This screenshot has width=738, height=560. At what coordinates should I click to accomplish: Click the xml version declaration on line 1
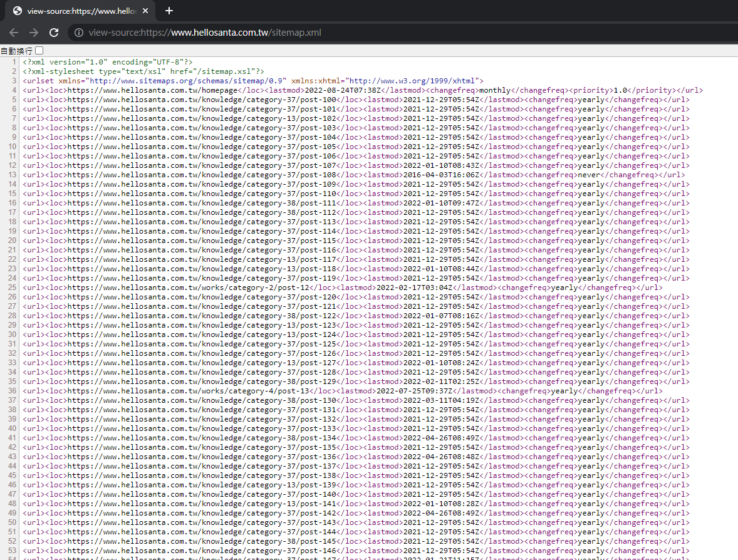pyautogui.click(x=108, y=62)
